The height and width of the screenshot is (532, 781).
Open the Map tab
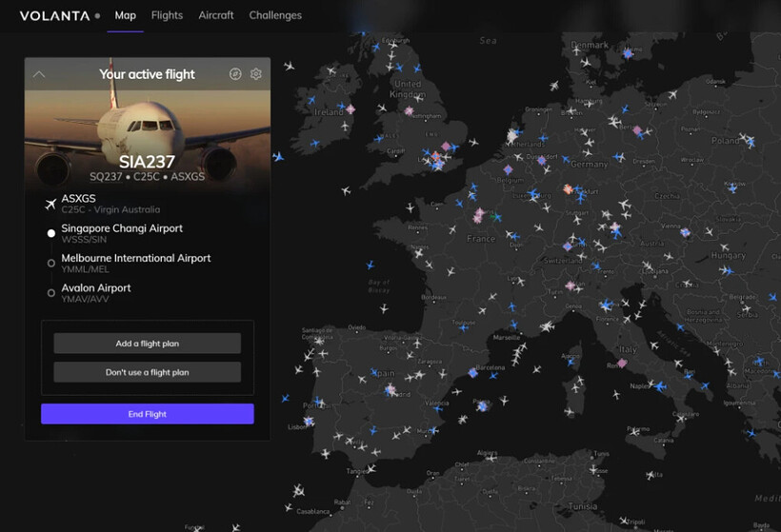coord(125,15)
